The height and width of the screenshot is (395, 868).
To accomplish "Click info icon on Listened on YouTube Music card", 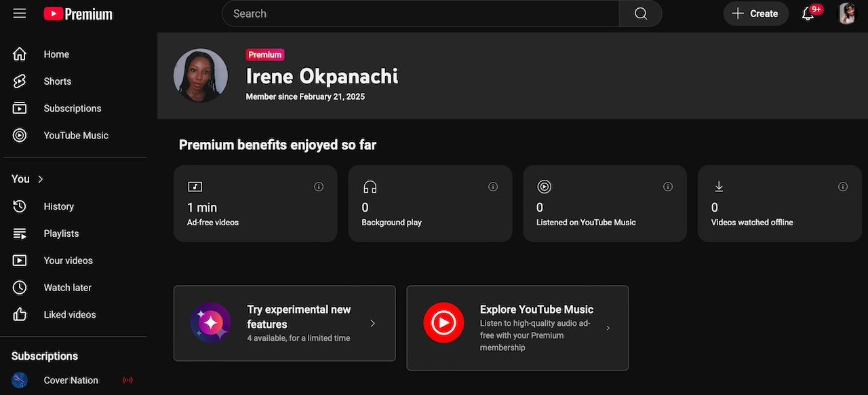I will tap(668, 187).
